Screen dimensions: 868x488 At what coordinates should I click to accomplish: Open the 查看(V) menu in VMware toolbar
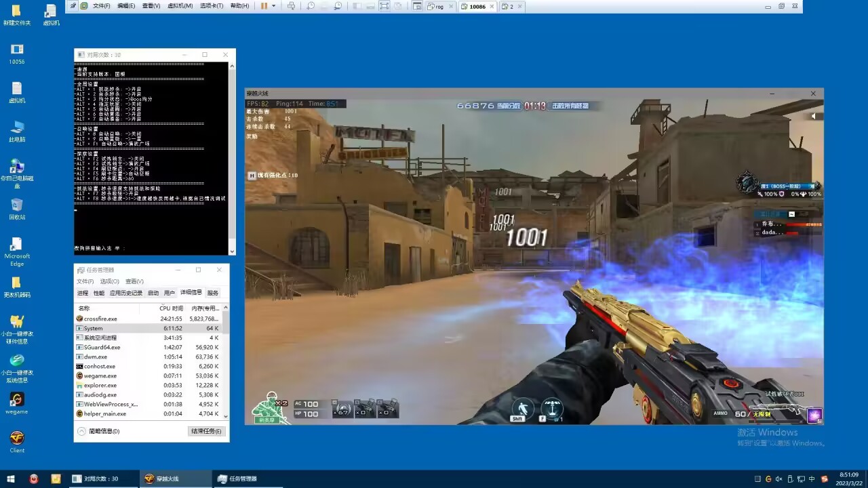151,6
